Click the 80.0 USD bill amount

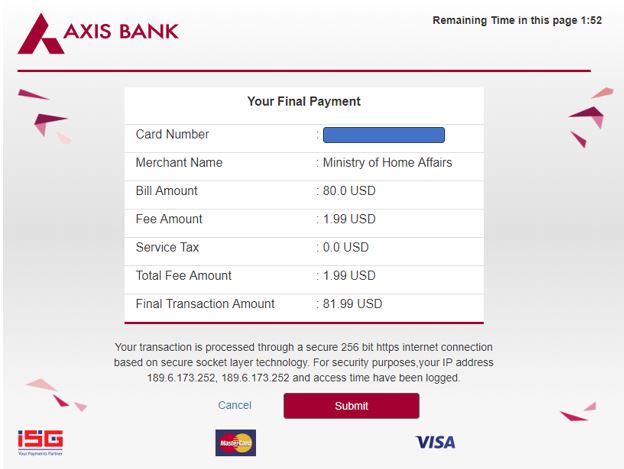click(x=349, y=191)
